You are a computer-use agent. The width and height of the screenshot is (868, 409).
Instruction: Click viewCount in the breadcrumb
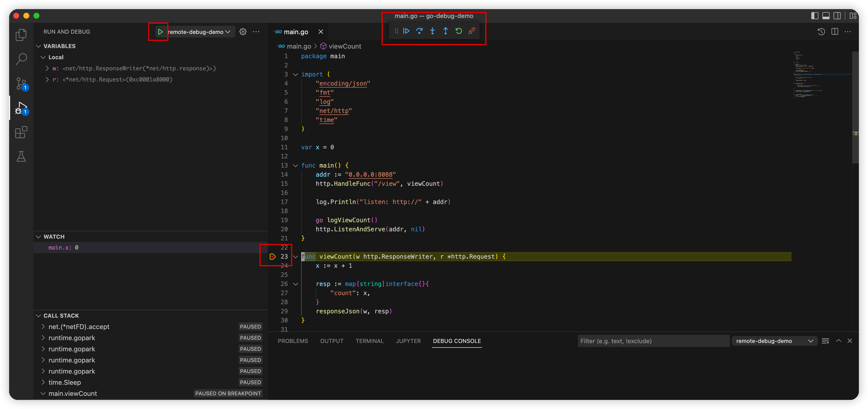click(345, 46)
